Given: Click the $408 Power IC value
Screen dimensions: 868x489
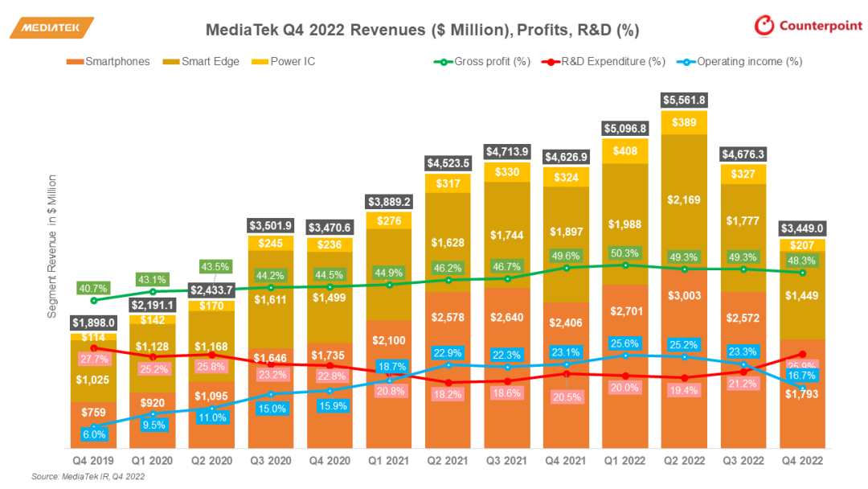Looking at the screenshot, I should pyautogui.click(x=625, y=150).
